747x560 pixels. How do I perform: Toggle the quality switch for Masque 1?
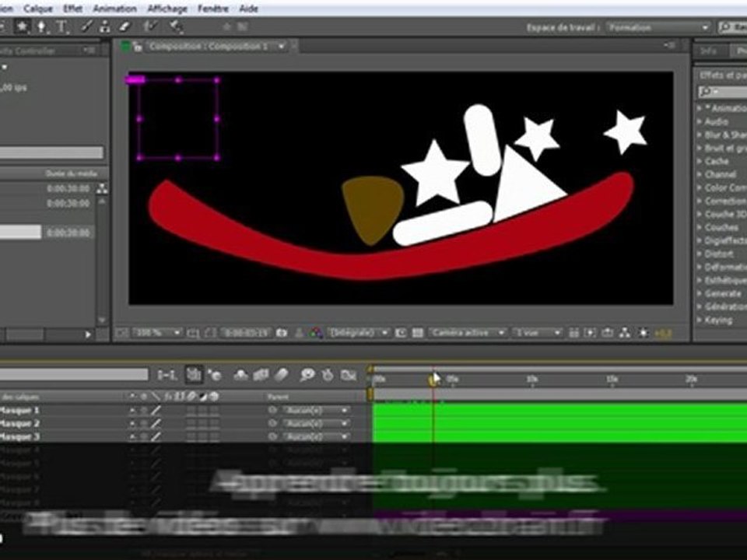click(x=156, y=410)
